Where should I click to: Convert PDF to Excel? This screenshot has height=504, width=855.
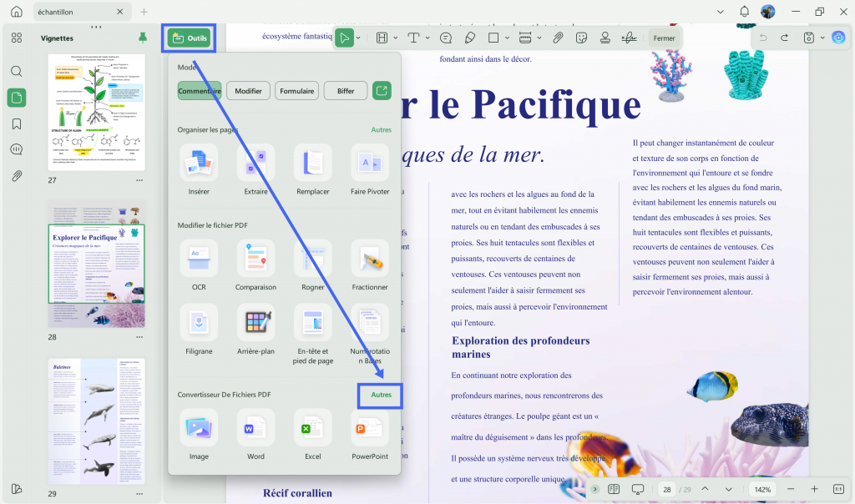coord(313,434)
